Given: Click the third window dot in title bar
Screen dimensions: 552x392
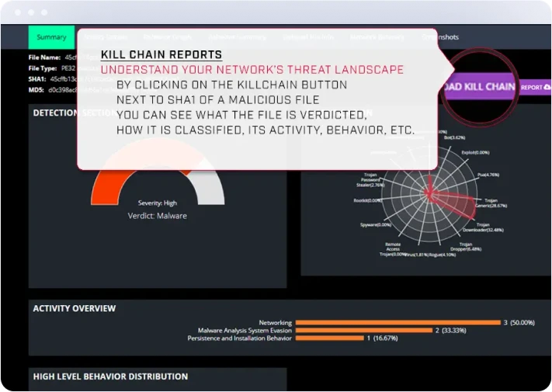Looking at the screenshot, I should [x=43, y=12].
